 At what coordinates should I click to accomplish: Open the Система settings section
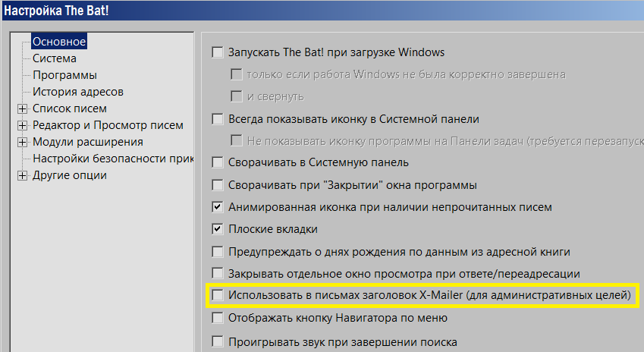[54, 58]
